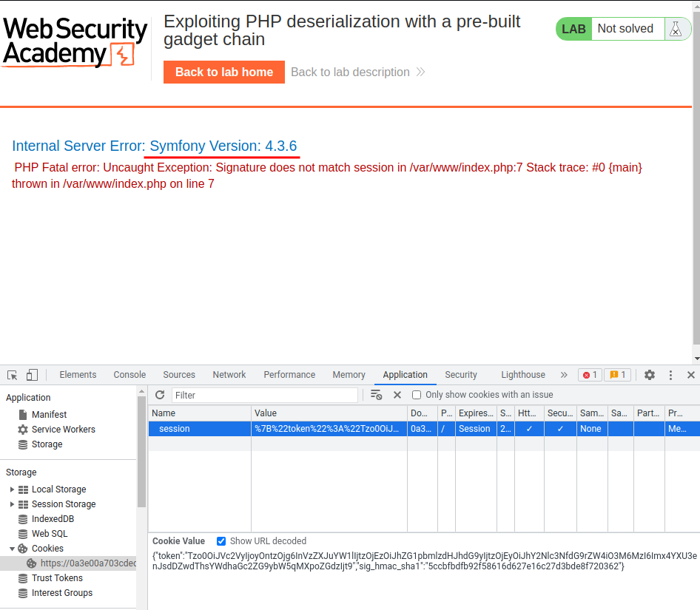
Task: Collapse the Cookies tree node
Action: pos(12,549)
